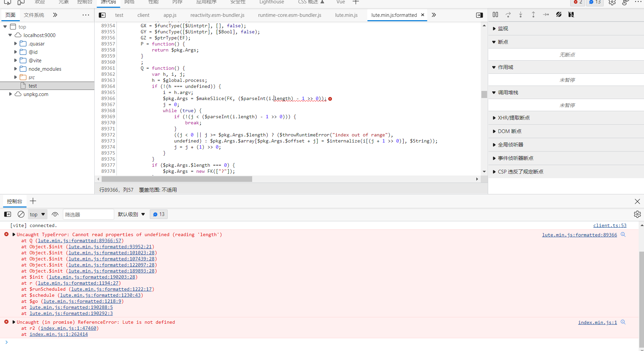Toggle deactivate breakpoints icon
The height and width of the screenshot is (351, 644).
pos(558,15)
